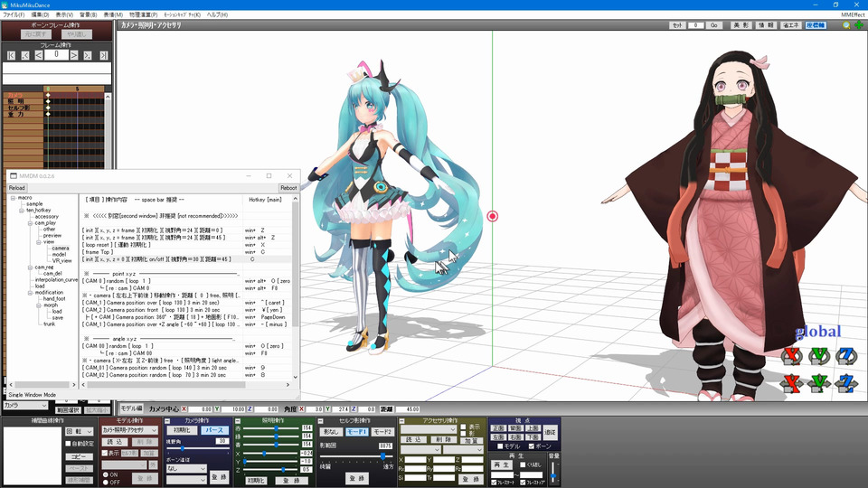The width and height of the screenshot is (868, 488).
Task: Click the lower green Y move gizmo
Action: tap(819, 383)
